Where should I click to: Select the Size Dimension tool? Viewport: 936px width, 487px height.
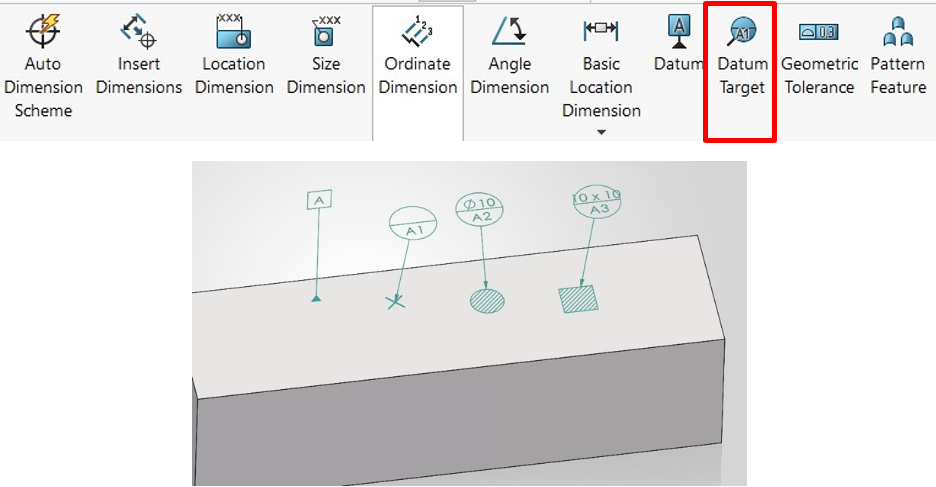tap(326, 55)
